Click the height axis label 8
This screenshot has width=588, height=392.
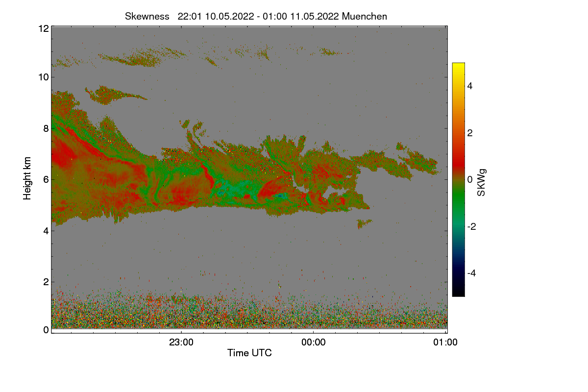46,128
